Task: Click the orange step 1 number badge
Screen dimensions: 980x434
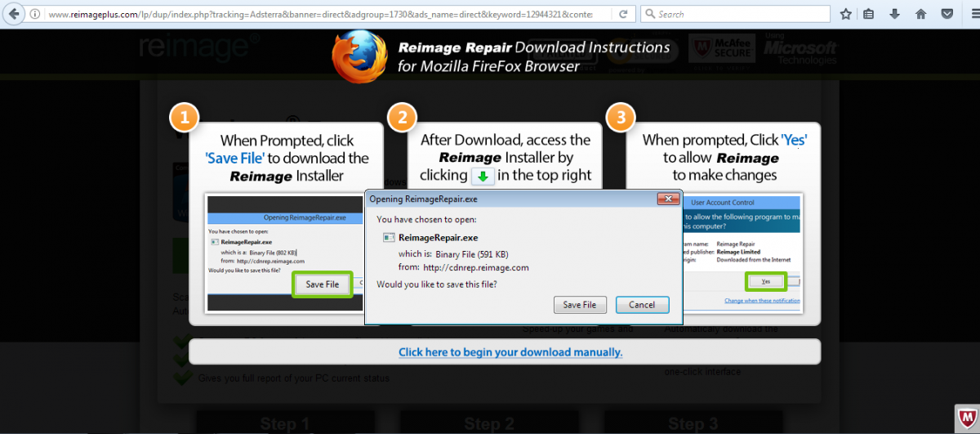Action: pos(185,118)
